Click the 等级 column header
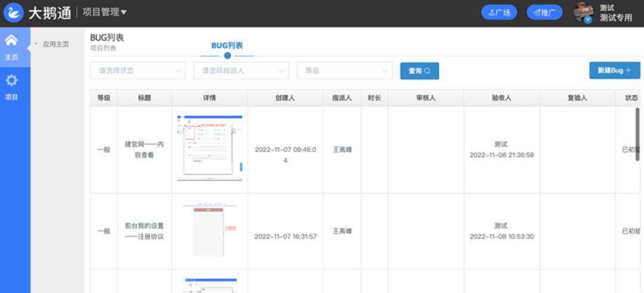 tap(104, 98)
